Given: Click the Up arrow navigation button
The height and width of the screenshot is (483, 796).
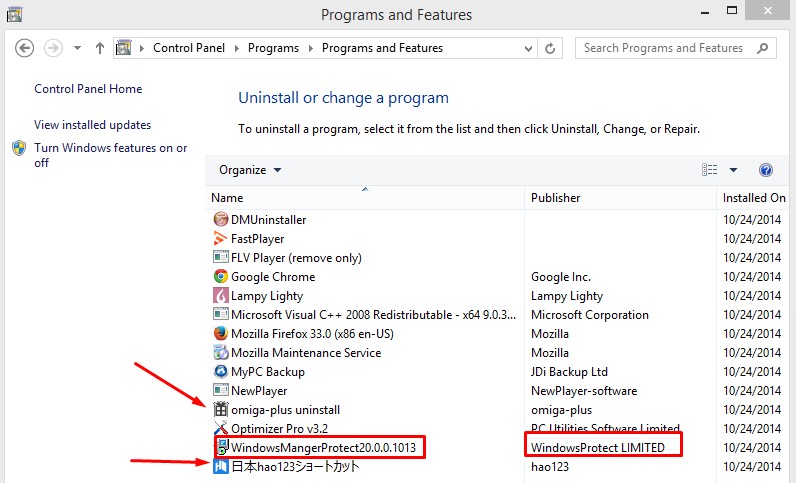Looking at the screenshot, I should [100, 48].
